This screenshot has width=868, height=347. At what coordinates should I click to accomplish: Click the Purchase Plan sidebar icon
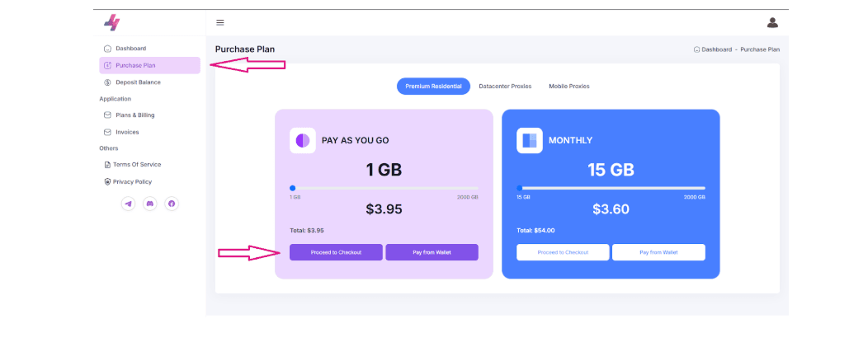point(108,65)
